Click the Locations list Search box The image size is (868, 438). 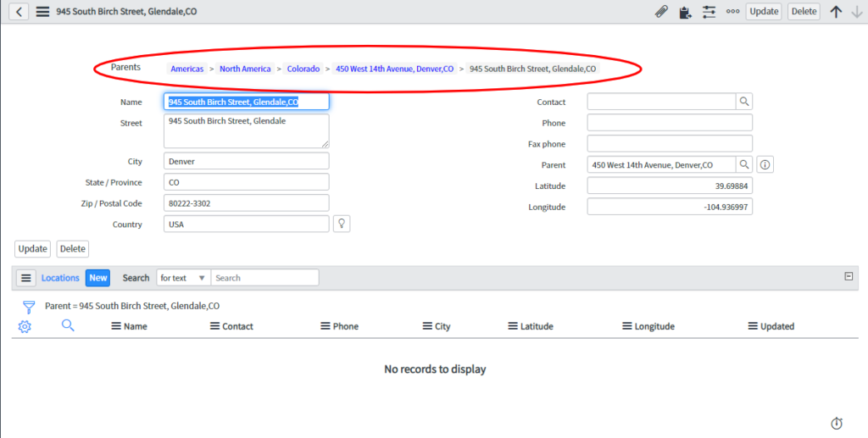click(264, 278)
